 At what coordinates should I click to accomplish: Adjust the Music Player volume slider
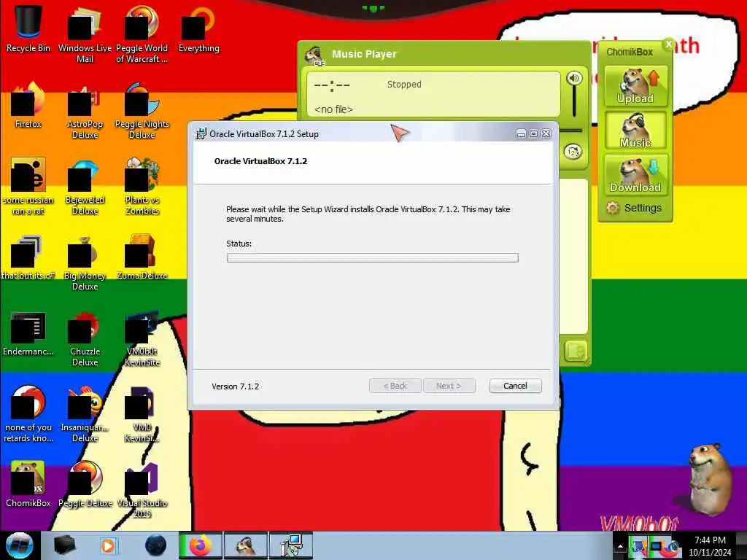[574, 102]
